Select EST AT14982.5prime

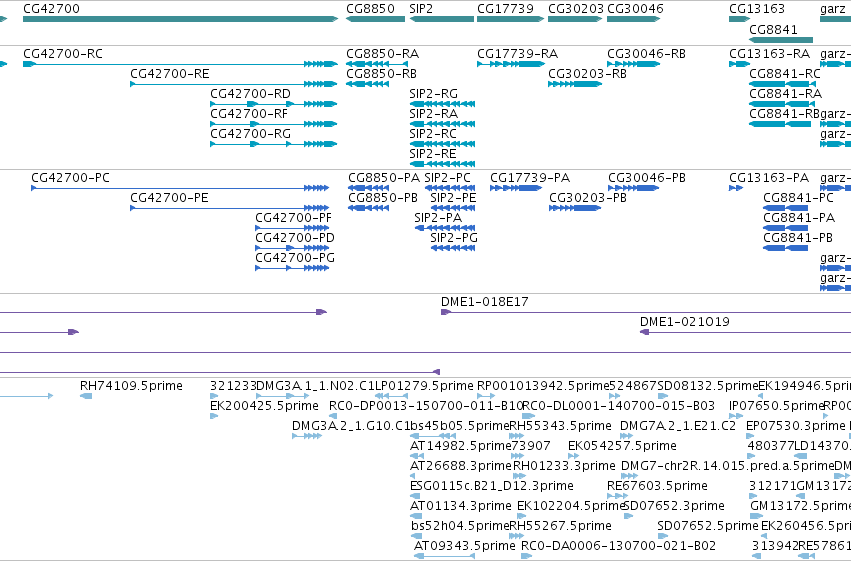point(417,456)
